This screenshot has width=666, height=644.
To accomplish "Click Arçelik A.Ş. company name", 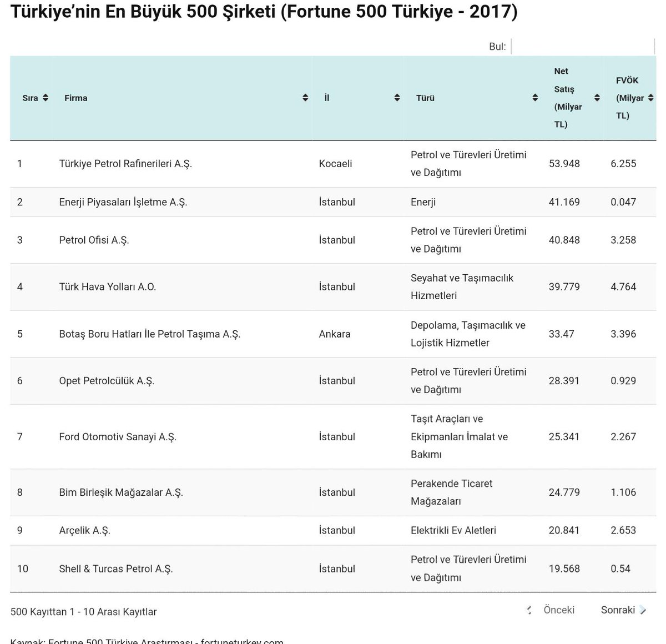I will (x=85, y=531).
